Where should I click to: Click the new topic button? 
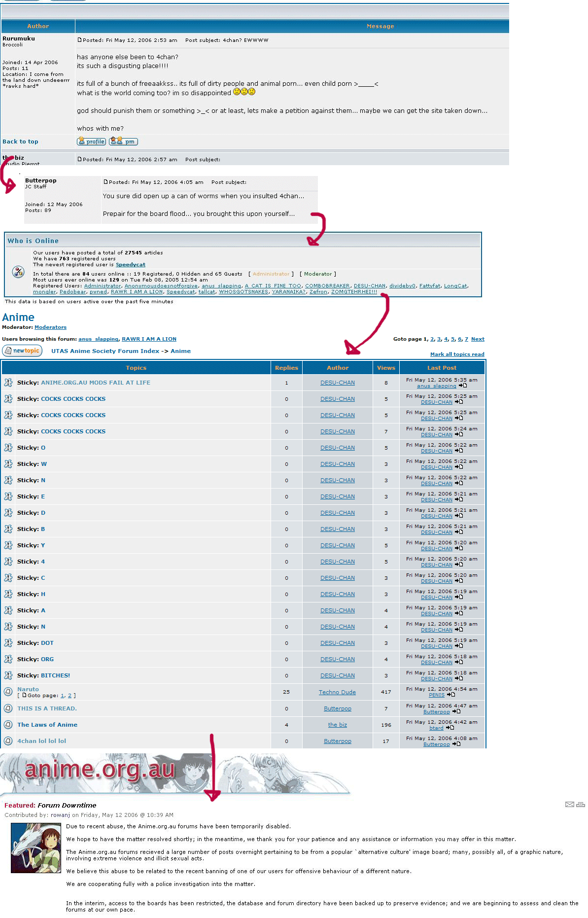pyautogui.click(x=22, y=351)
